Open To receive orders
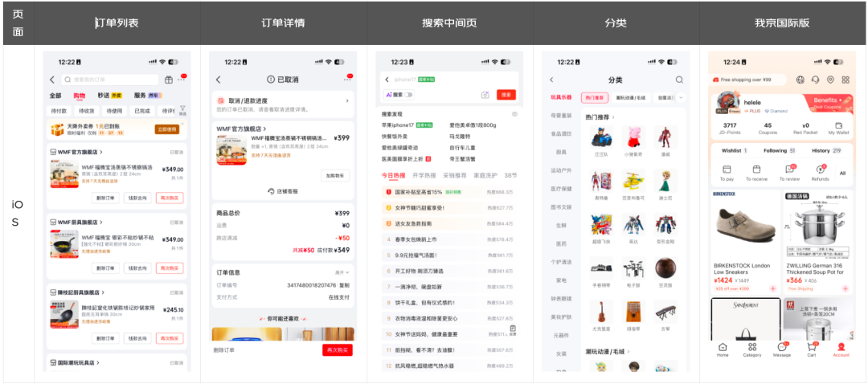Screen dimensions: 868x384 tap(756, 174)
